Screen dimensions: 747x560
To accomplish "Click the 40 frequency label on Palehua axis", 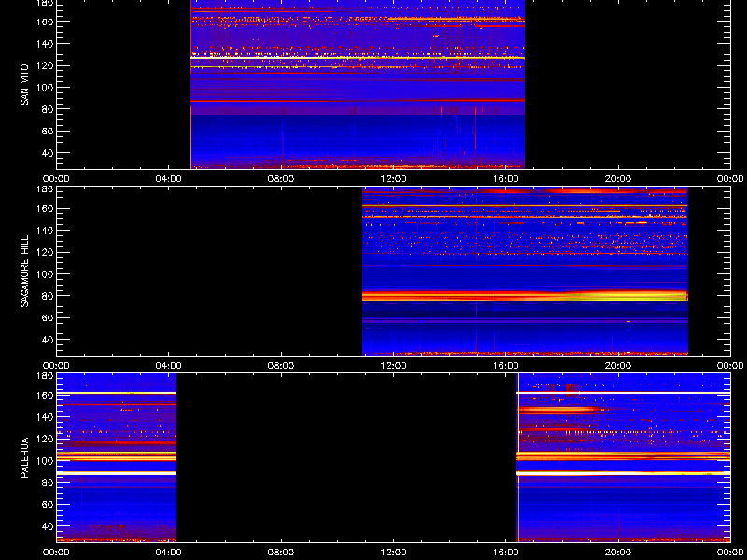I will [x=48, y=526].
